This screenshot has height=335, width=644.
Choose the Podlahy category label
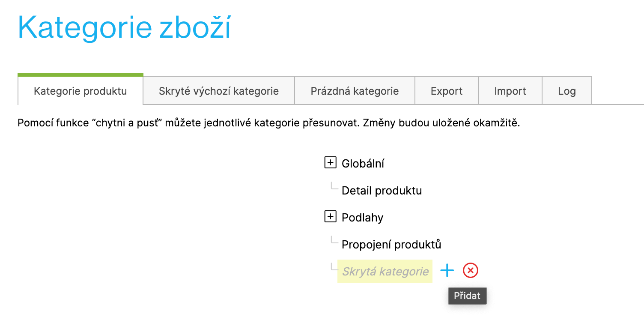tap(362, 218)
